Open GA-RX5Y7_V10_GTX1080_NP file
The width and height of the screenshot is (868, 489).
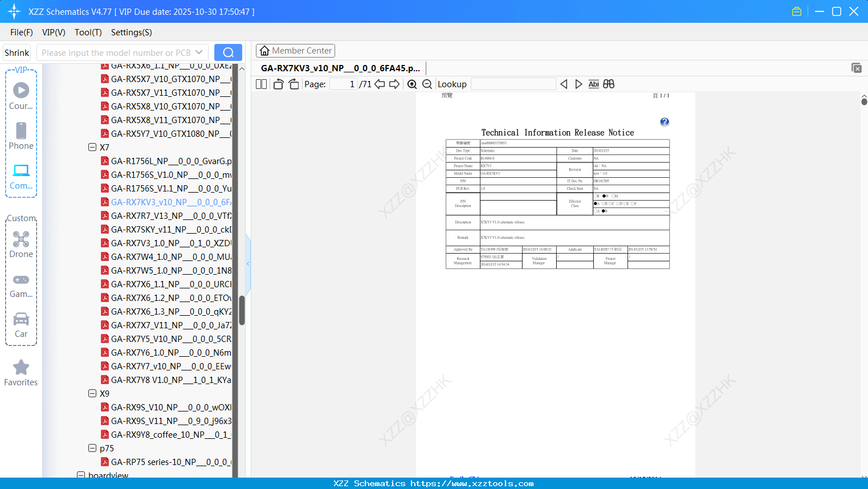coord(166,133)
